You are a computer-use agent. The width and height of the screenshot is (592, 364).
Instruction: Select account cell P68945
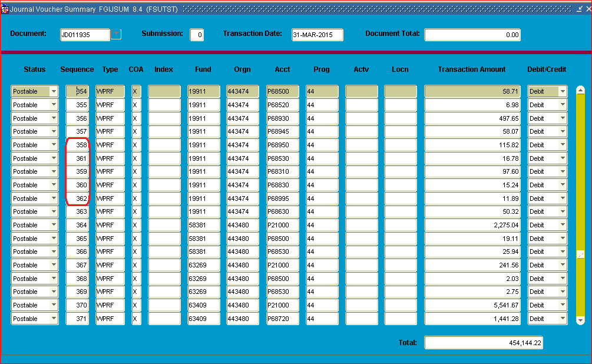tap(282, 131)
